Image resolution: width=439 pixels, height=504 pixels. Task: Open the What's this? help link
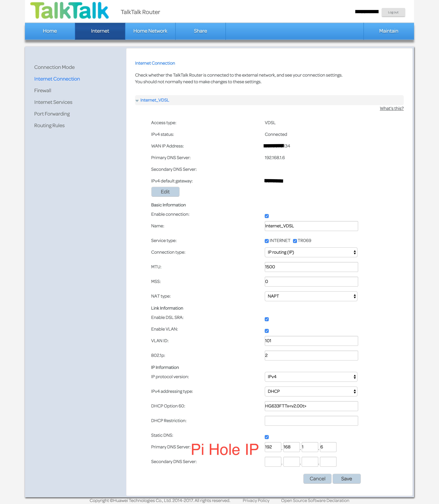click(x=392, y=108)
